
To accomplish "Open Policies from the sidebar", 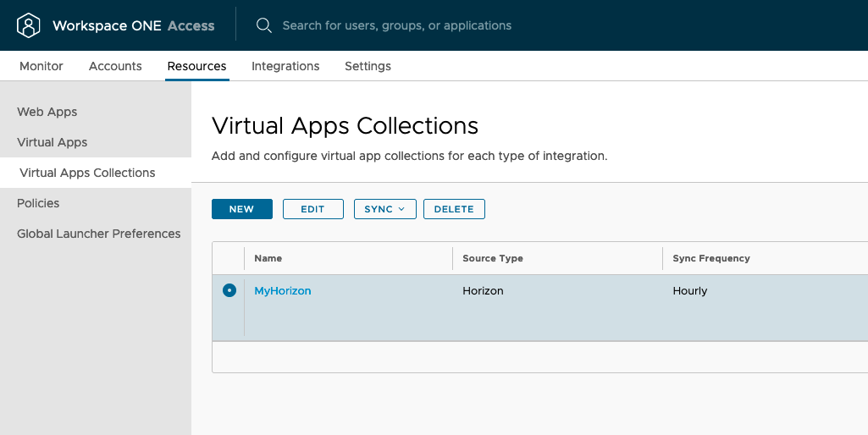I will [x=38, y=203].
